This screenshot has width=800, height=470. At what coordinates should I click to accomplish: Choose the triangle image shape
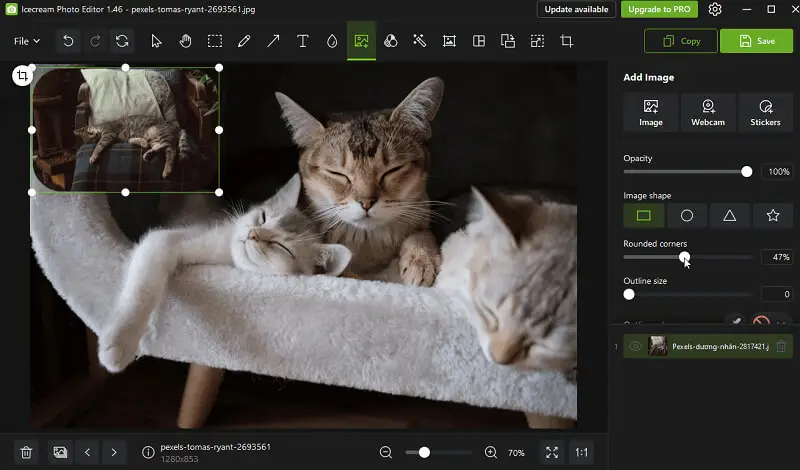(x=730, y=216)
